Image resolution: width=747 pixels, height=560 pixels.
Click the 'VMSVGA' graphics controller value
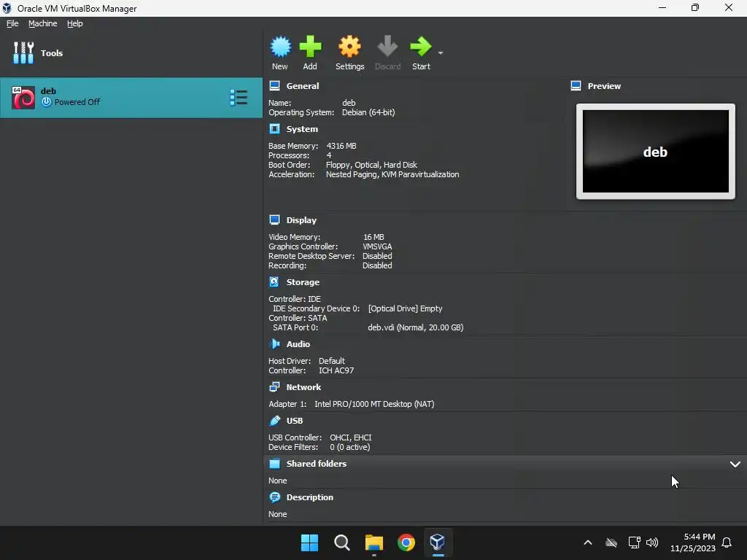(x=377, y=246)
